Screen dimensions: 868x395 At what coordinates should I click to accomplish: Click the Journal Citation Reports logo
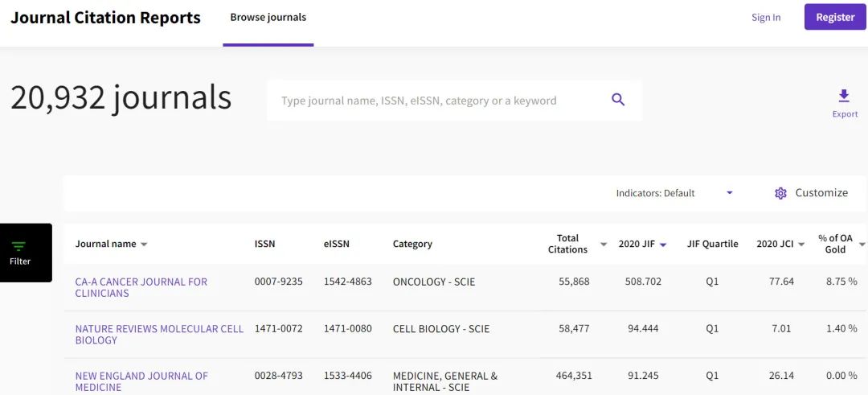[x=105, y=17]
